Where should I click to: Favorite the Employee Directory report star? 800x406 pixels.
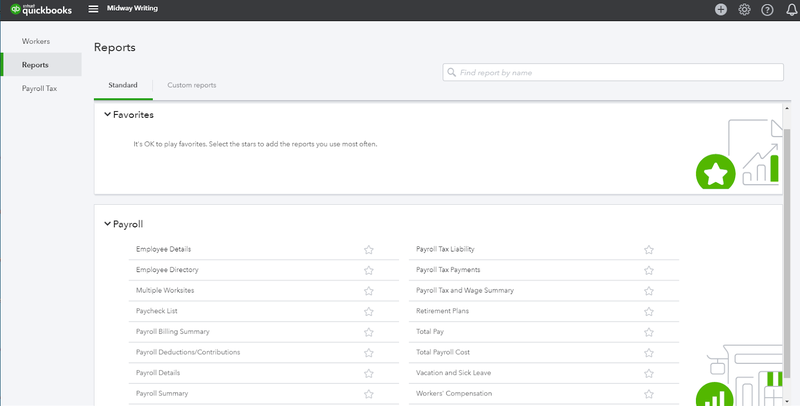369,270
